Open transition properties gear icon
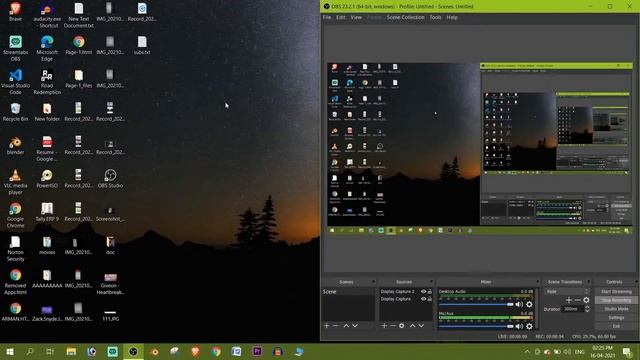Image resolution: width=640 pixels, height=360 pixels. (586, 300)
